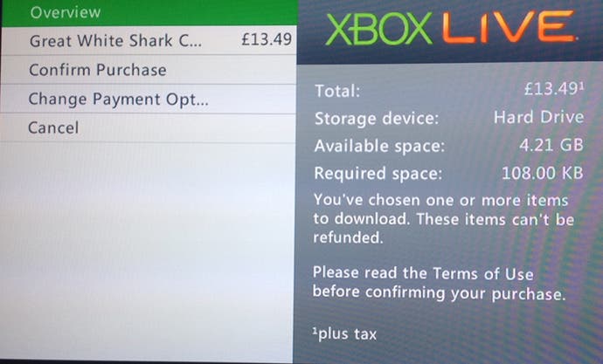Click the before confirming your purchase line
This screenshot has width=603, height=364.
click(x=440, y=293)
